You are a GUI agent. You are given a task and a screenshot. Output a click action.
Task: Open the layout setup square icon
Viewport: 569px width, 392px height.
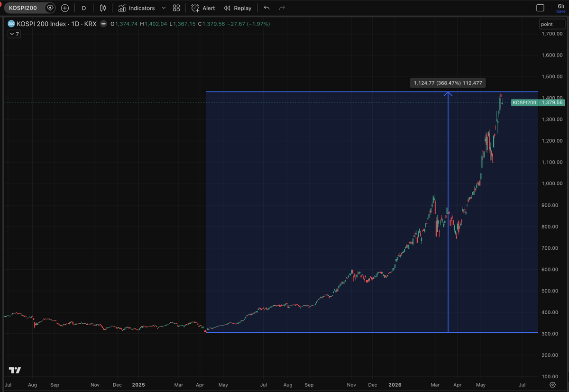pos(540,8)
